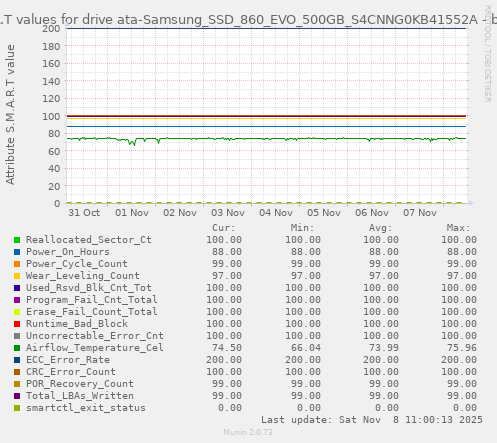Click the Wear_Leveling_Count current value 97.00

click(227, 276)
